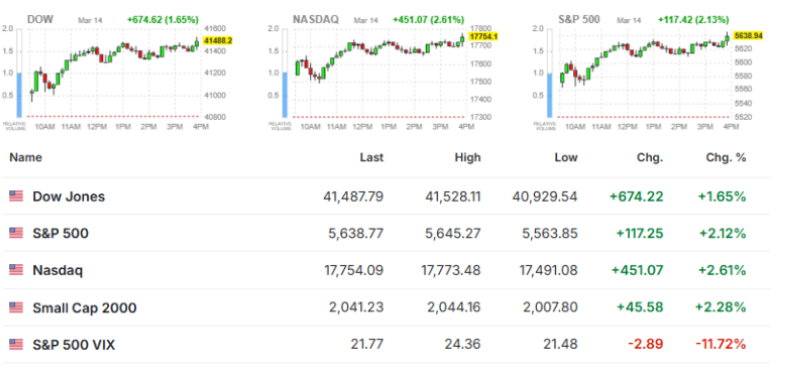The width and height of the screenshot is (790, 377).
Task: Click the NASDAQ chart title
Action: coord(316,20)
